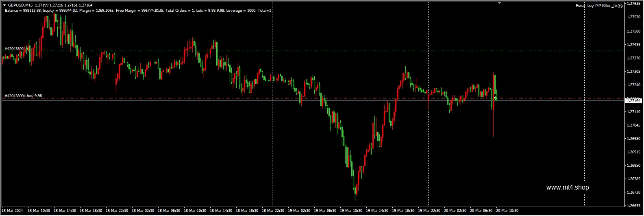Click time axis label '20 Mar 06:30'
644x216 pixels.
pos(481,211)
